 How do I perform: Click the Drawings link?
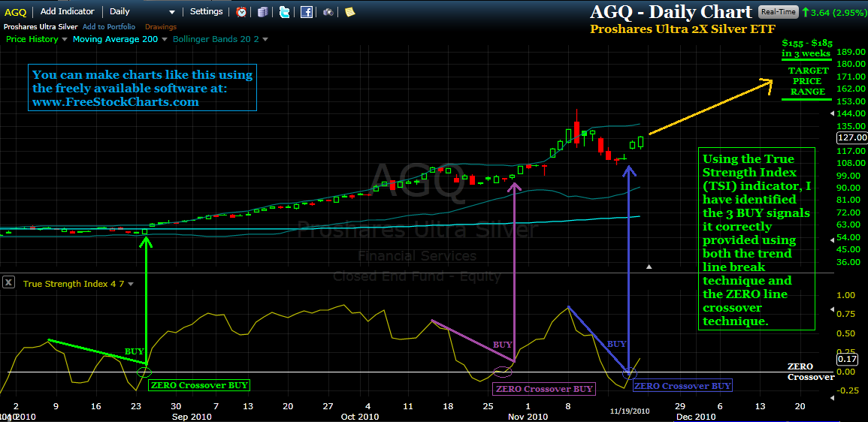coord(161,26)
